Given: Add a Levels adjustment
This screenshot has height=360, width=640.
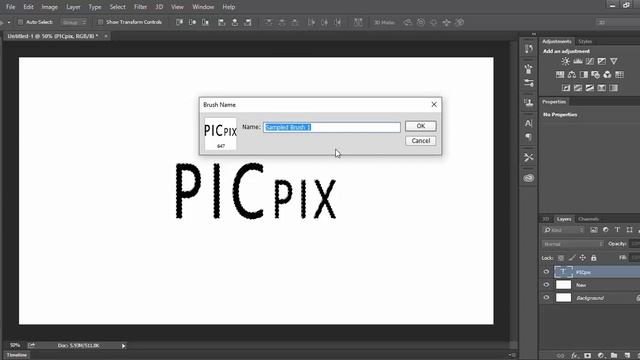Looking at the screenshot, I should 578,61.
